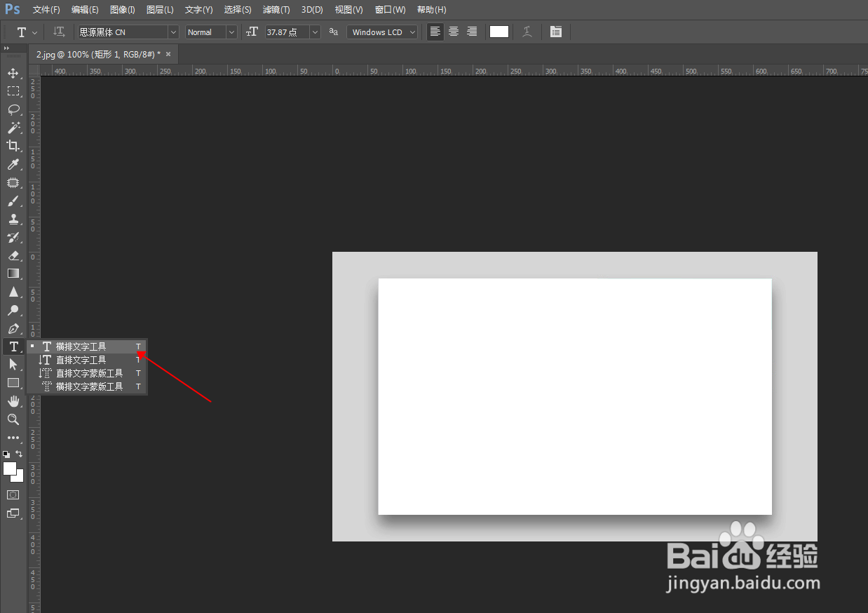Open the text color swatch
Screen dimensions: 868x613
click(x=499, y=32)
